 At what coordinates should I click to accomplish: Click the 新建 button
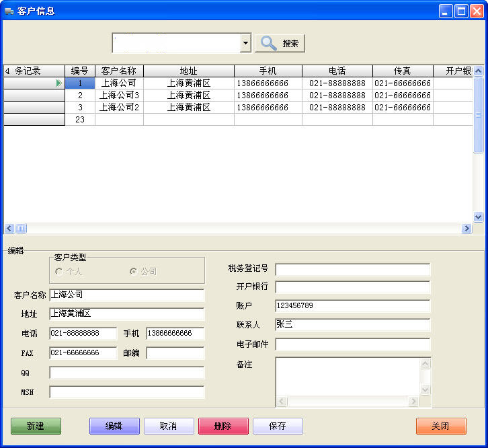pos(36,426)
